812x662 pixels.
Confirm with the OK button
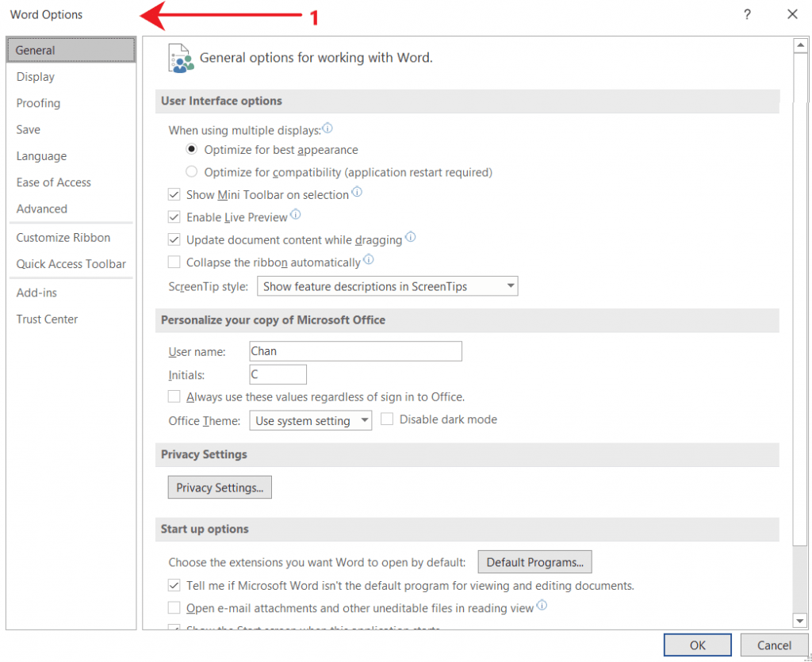click(x=698, y=645)
